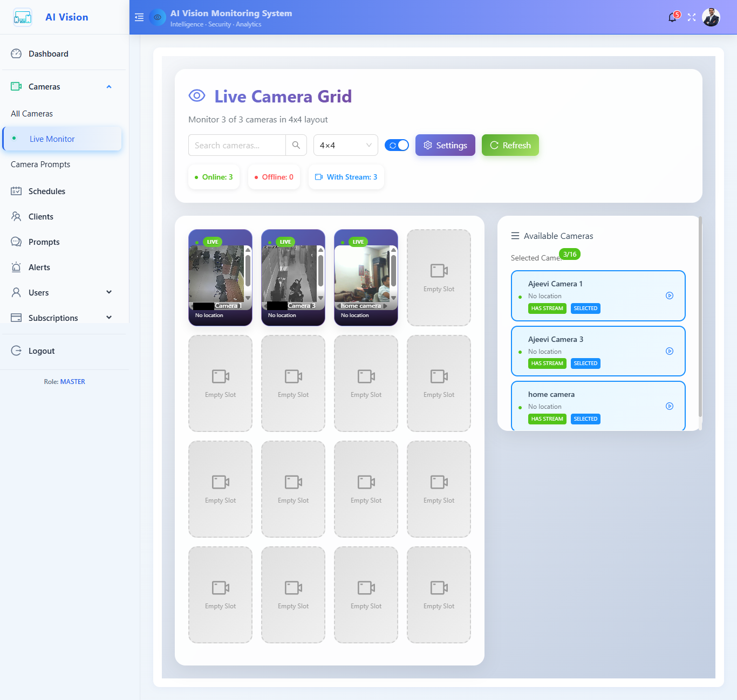Play stream icon for Ajeevi Camera 1
737x700 pixels.
(670, 296)
